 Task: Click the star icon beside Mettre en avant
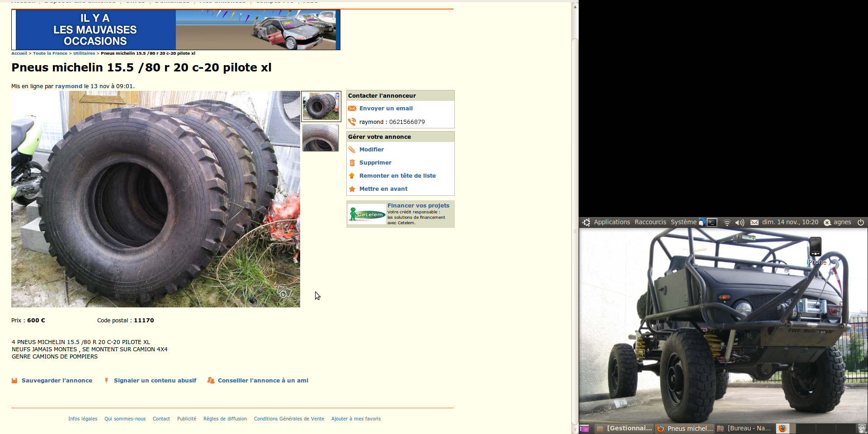(352, 189)
